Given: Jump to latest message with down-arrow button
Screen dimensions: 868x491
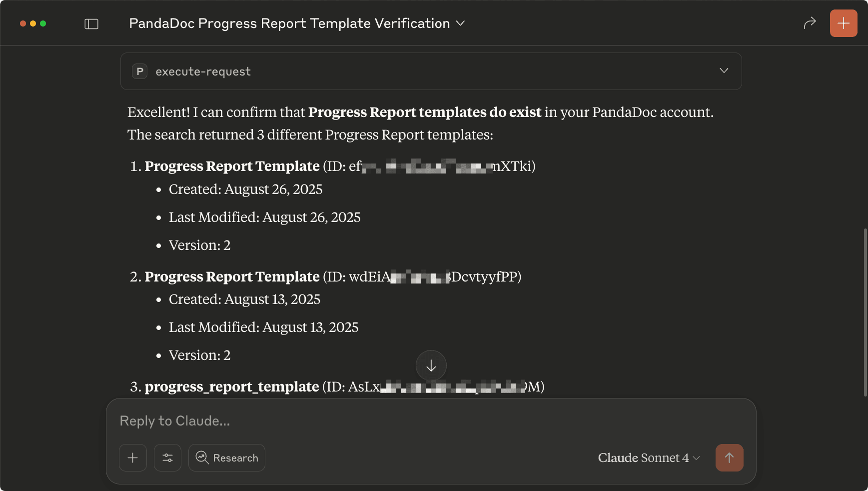Looking at the screenshot, I should pos(431,365).
